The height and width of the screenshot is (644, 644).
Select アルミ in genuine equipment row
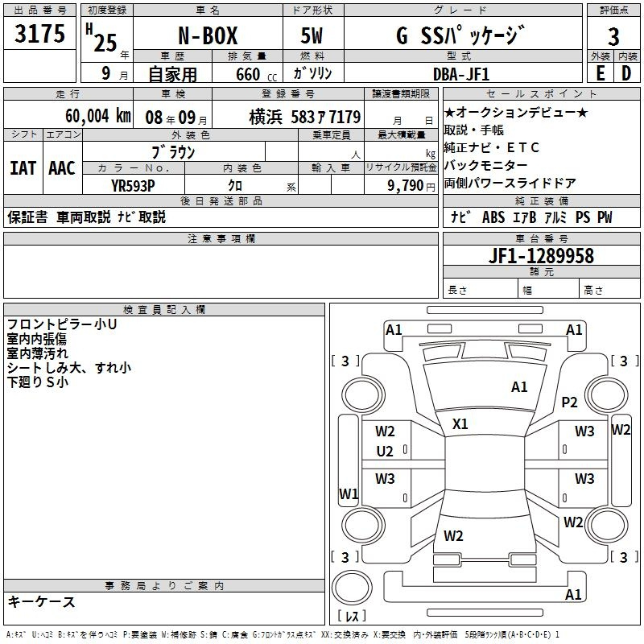point(555,217)
